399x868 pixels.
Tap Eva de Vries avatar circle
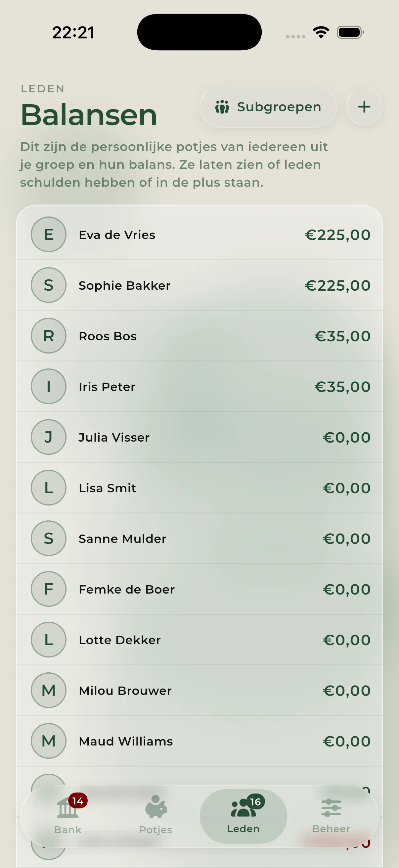click(49, 234)
